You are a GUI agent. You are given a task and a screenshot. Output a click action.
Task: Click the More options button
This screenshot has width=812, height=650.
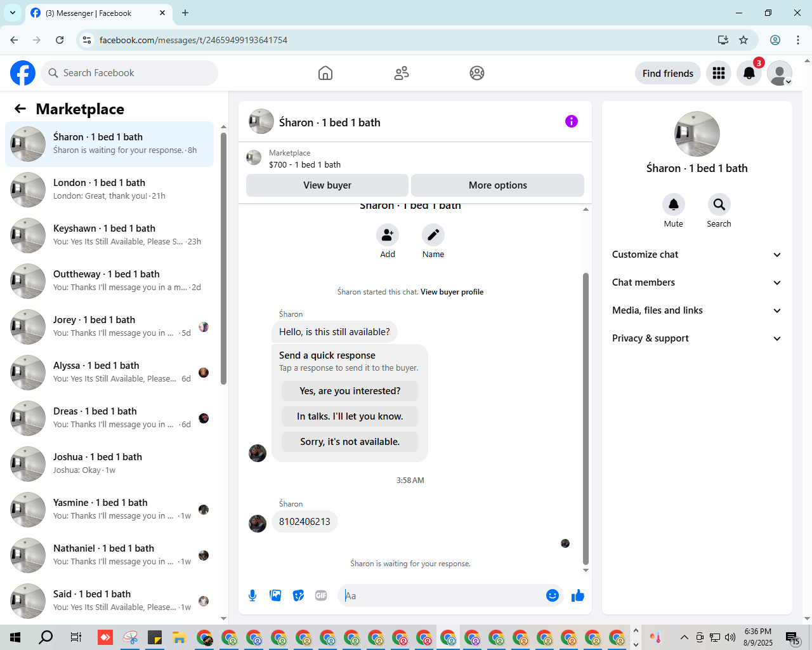pos(498,185)
